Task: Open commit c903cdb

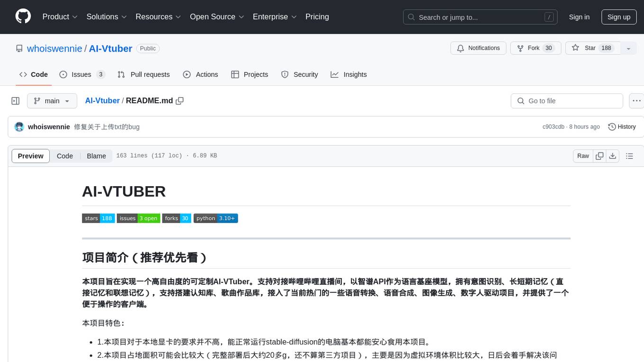Action: (553, 127)
